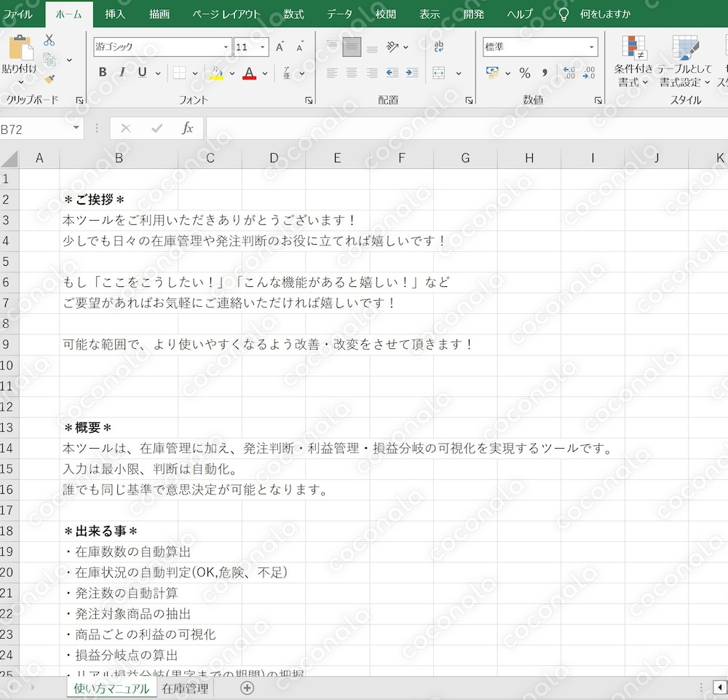Image resolution: width=728 pixels, height=700 pixels.
Task: Switch to the 表示 ribbon tab
Action: pos(430,15)
